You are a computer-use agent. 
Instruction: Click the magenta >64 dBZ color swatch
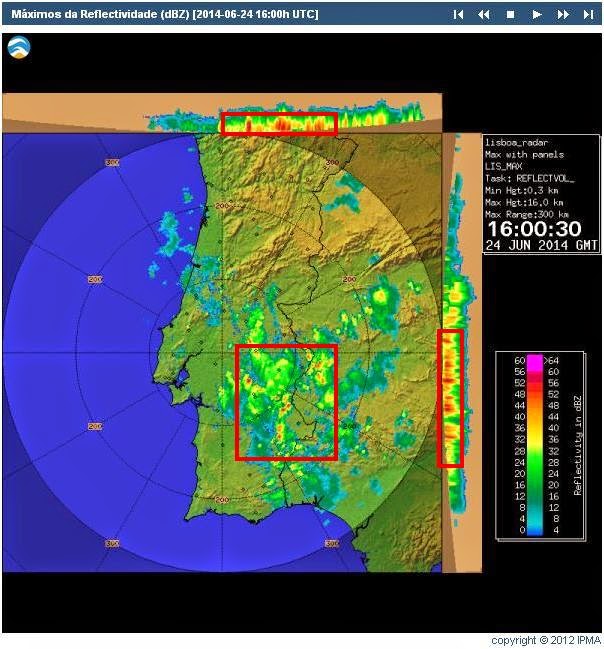point(535,361)
